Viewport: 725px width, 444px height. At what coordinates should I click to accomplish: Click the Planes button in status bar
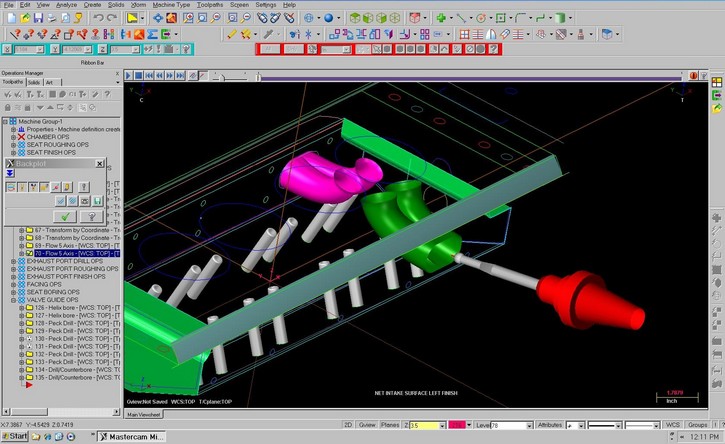390,425
